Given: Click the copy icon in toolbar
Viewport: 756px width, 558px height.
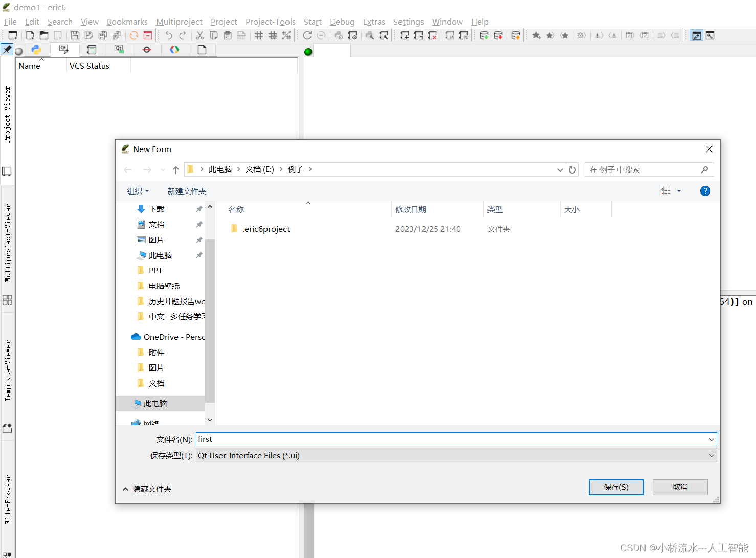Looking at the screenshot, I should coord(214,35).
